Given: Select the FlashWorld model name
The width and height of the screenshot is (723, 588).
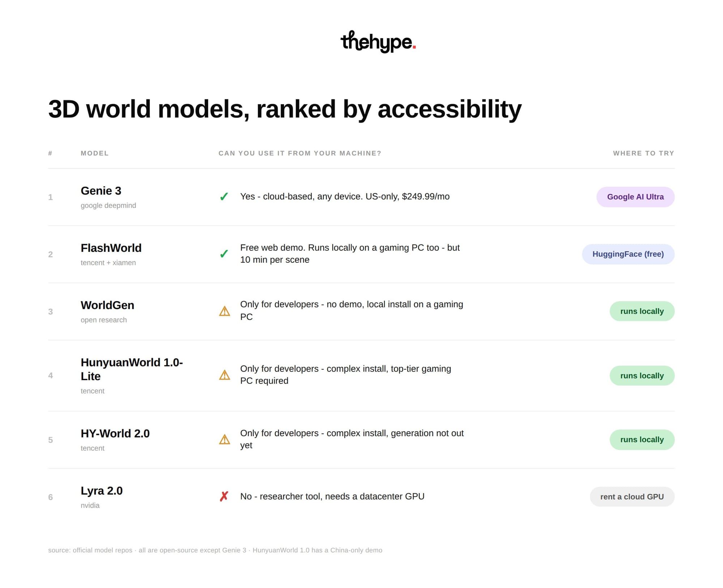Looking at the screenshot, I should 111,248.
